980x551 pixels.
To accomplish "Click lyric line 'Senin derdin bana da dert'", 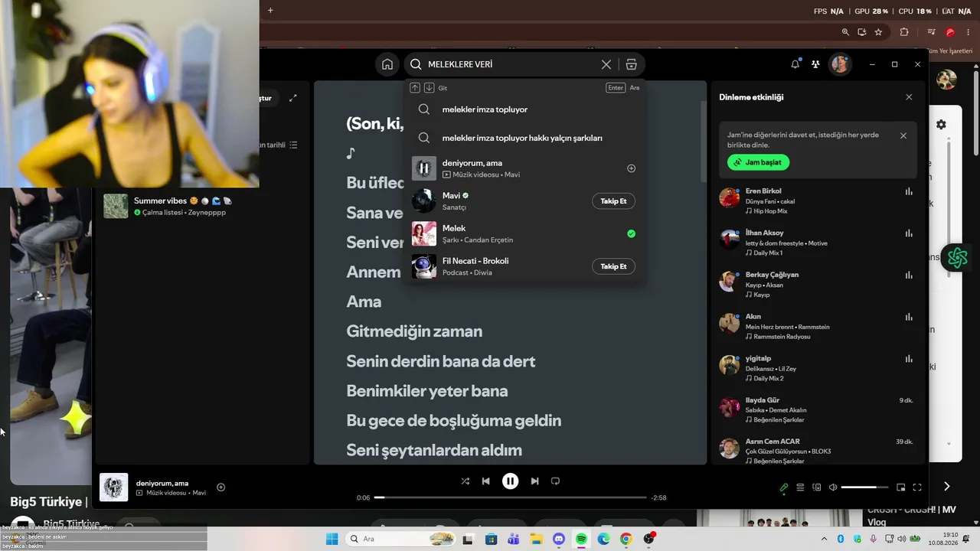I will 441,361.
